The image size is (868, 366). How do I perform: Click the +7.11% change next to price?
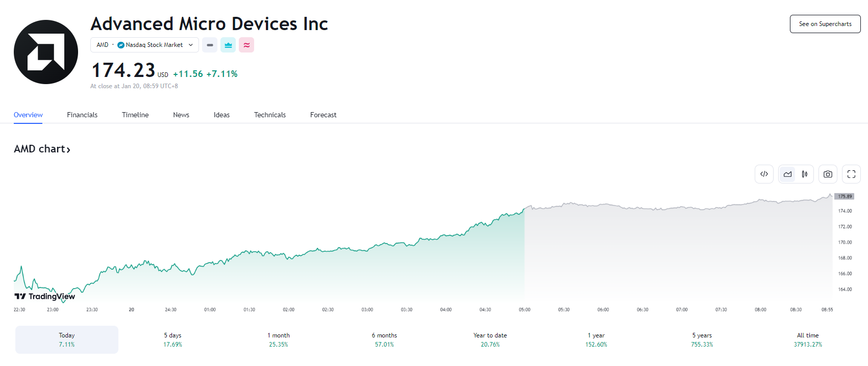pos(222,74)
